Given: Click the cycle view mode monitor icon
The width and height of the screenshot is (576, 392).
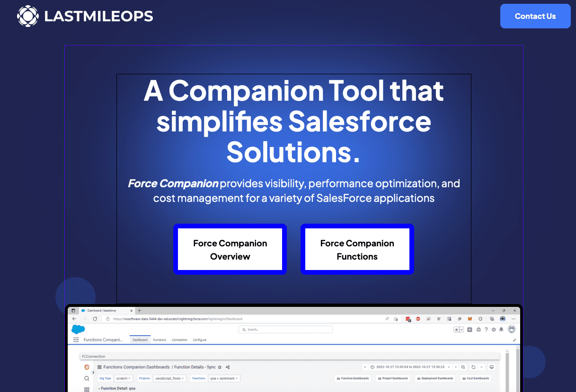Looking at the screenshot, I should 491,367.
